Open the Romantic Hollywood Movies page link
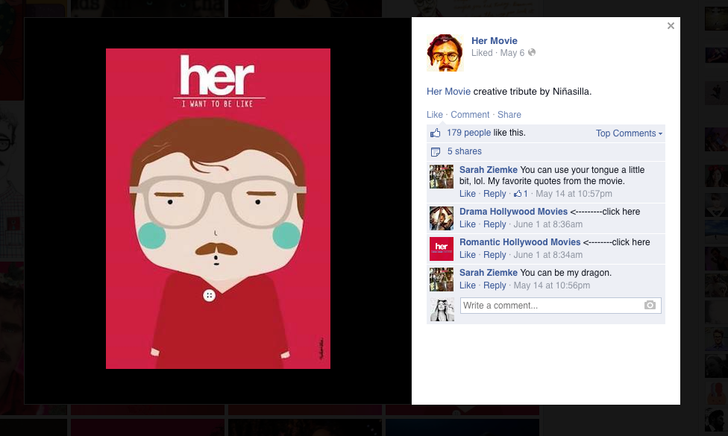 tap(520, 242)
